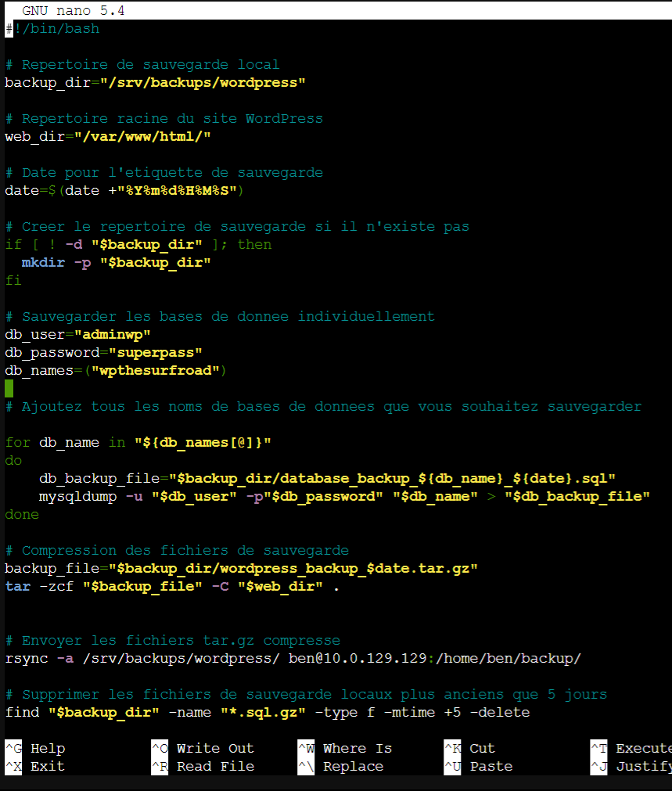Click the Read File shortcut
Screen dimensions: 672x791
[x=214, y=767]
